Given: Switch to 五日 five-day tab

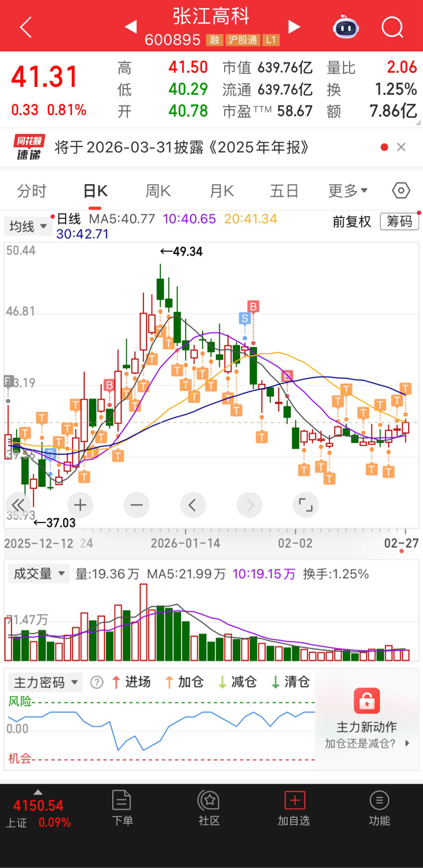Looking at the screenshot, I should [284, 191].
